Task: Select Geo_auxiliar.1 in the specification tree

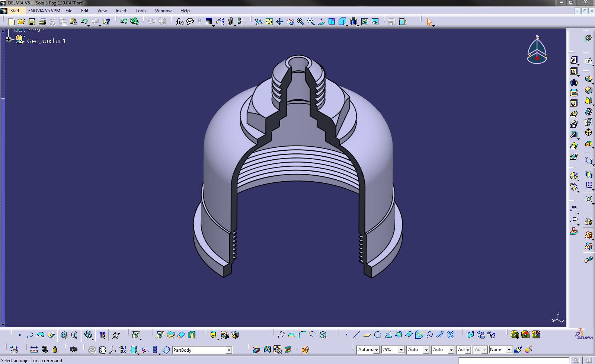Action: point(46,41)
